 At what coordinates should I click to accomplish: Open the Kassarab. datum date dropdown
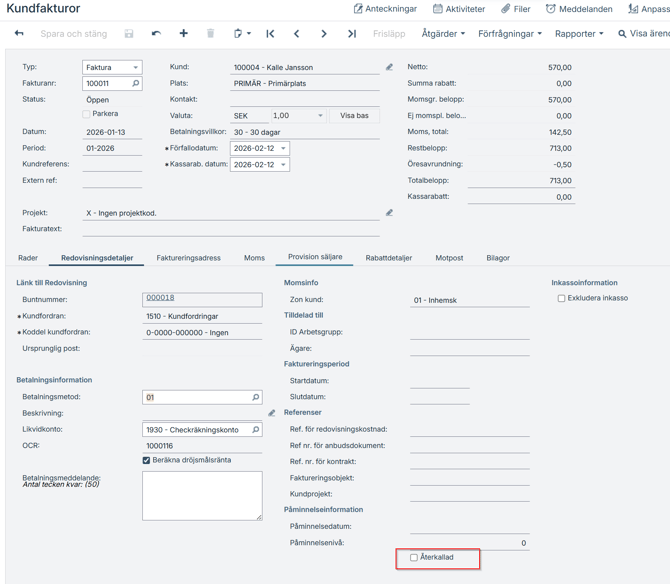283,164
